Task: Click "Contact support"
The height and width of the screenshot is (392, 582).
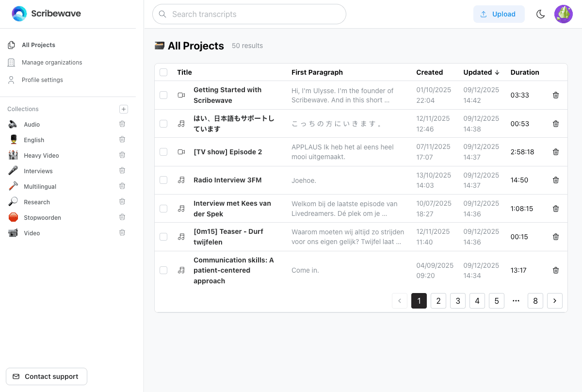Action: 46,376
